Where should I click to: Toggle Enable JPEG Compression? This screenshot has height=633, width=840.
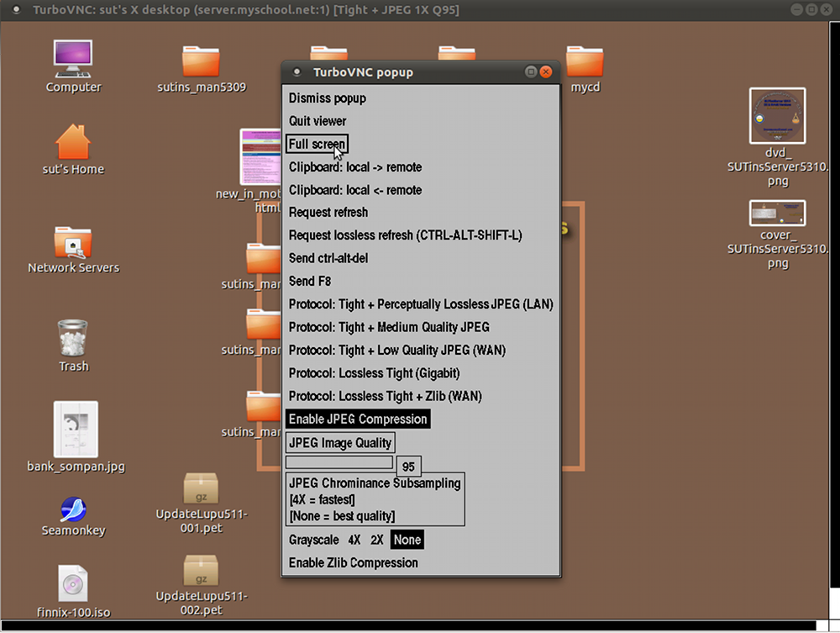358,419
